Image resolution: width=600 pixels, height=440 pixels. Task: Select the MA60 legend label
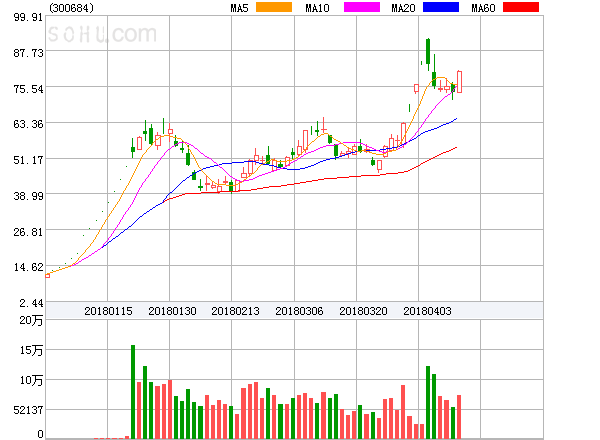pyautogui.click(x=483, y=8)
